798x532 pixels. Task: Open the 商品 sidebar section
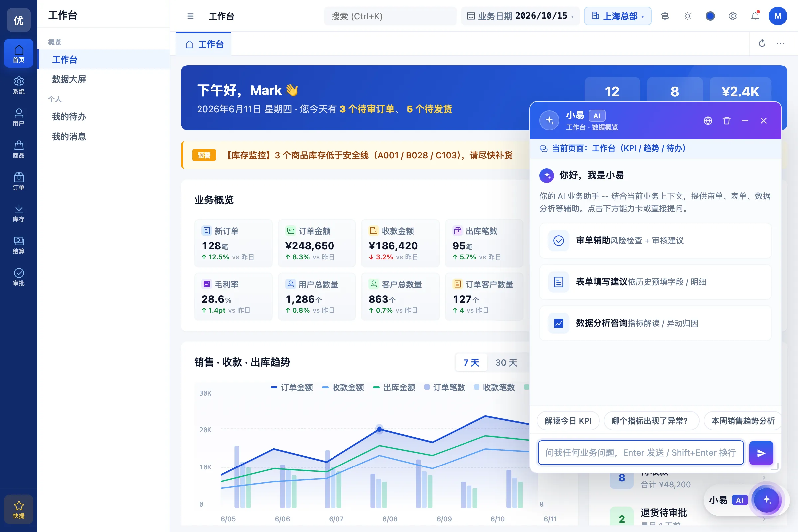pos(19,149)
